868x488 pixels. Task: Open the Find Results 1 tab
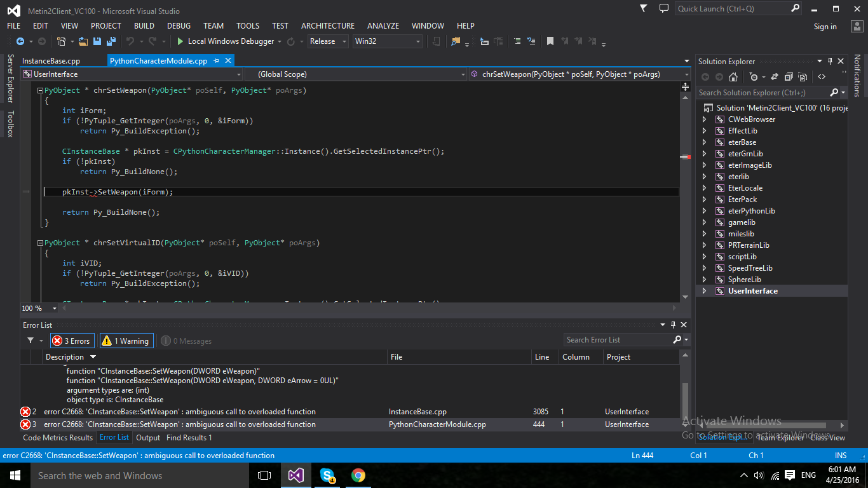tap(189, 437)
